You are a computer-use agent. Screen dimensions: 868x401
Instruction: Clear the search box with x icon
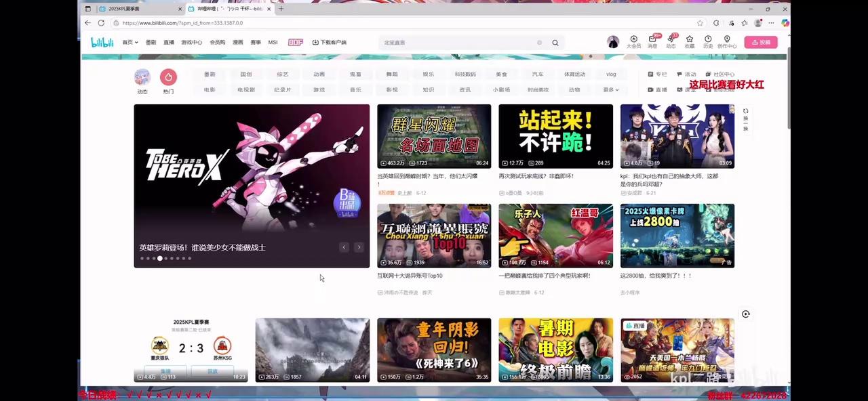point(540,43)
